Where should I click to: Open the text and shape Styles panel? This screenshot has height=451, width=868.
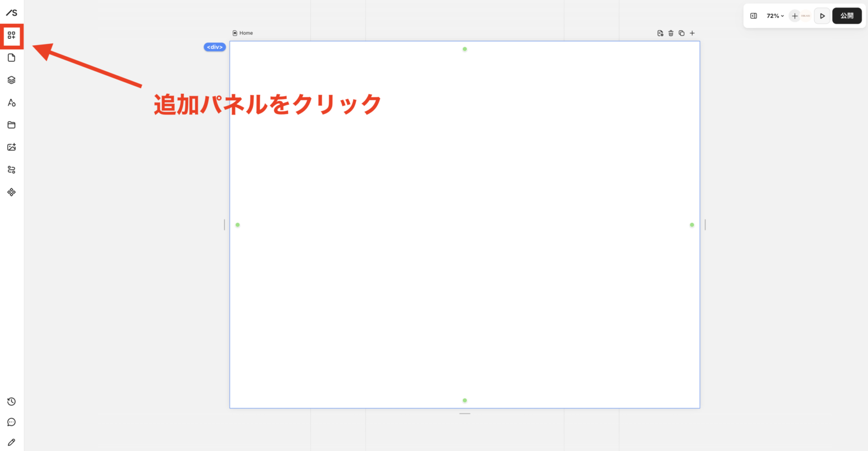12,102
